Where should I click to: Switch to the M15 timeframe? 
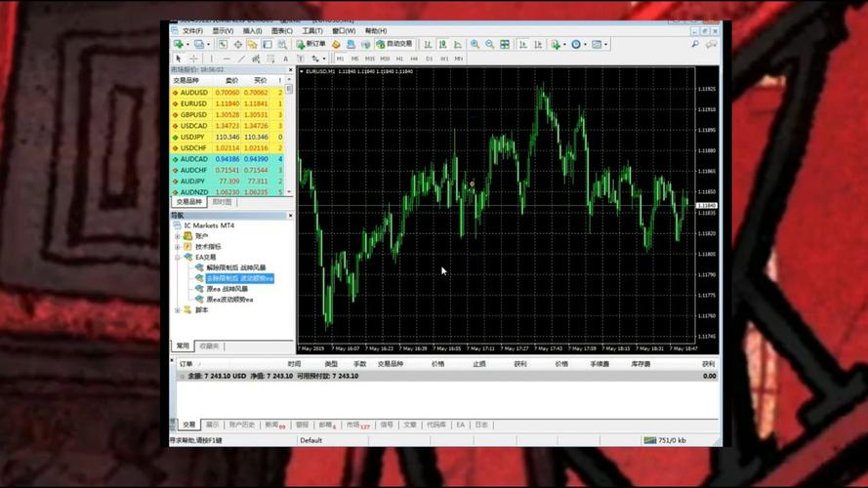(368, 59)
